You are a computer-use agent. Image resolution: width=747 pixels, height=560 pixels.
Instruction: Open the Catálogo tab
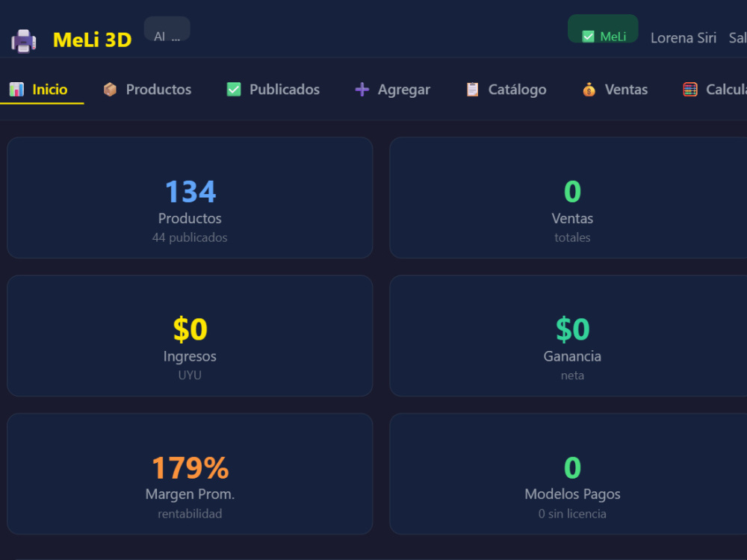coord(506,90)
